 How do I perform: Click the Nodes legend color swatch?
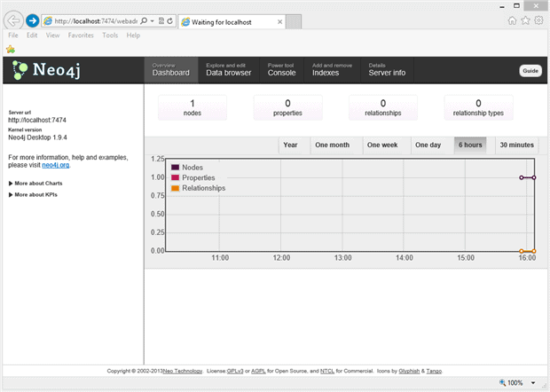(x=175, y=168)
